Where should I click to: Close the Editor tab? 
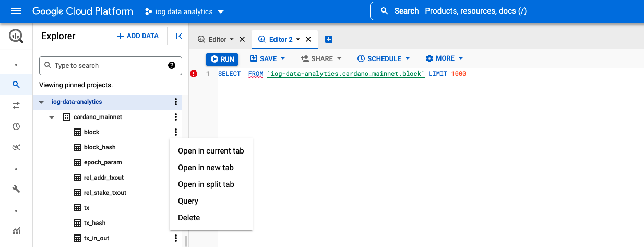pyautogui.click(x=242, y=39)
